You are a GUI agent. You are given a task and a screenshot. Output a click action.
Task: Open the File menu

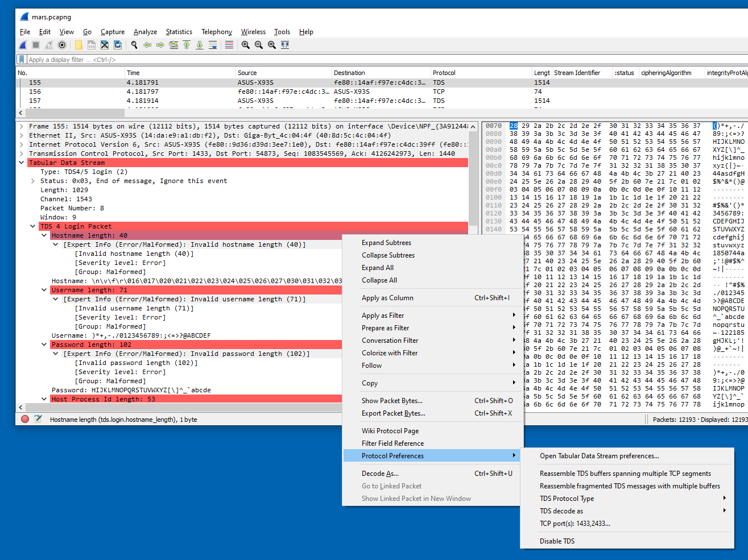click(x=25, y=32)
